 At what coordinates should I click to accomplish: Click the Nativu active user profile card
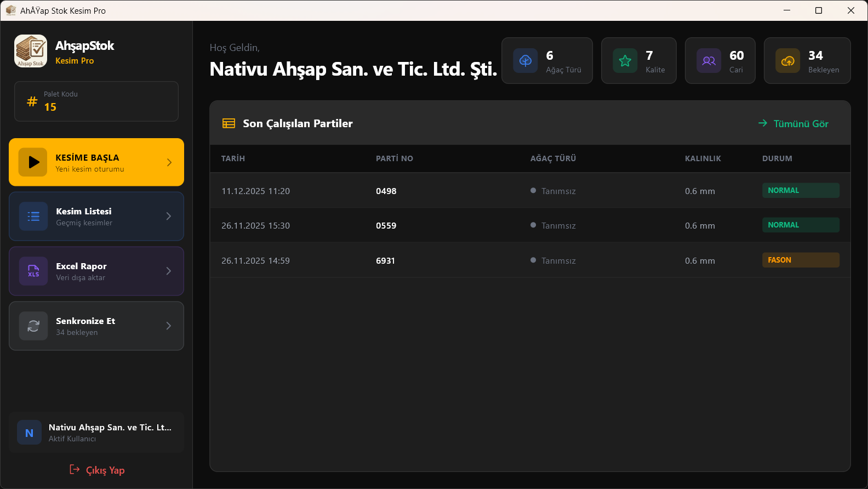coord(96,433)
